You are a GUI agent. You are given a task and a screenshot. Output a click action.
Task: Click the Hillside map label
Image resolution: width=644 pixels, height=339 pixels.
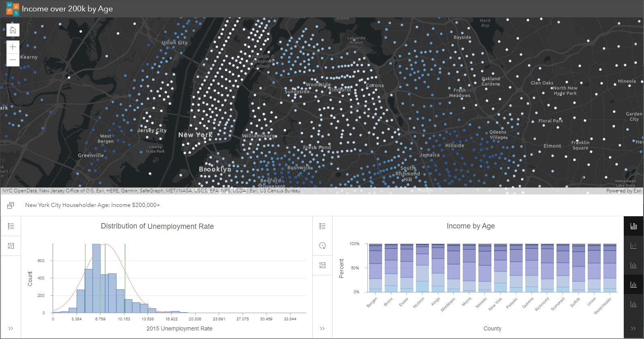(455, 145)
